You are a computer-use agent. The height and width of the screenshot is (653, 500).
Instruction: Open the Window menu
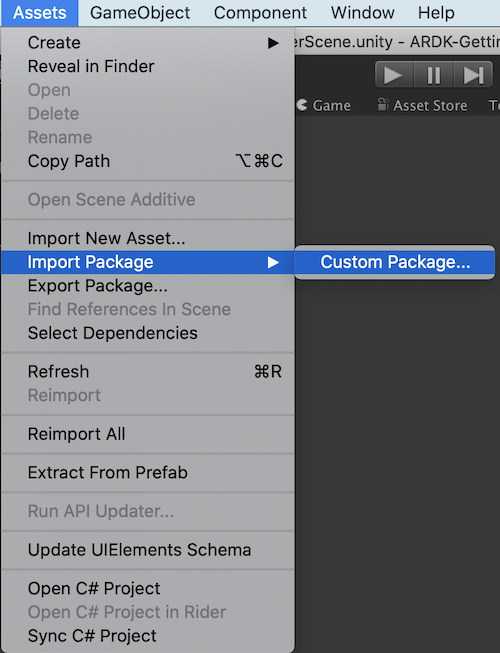pyautogui.click(x=363, y=12)
